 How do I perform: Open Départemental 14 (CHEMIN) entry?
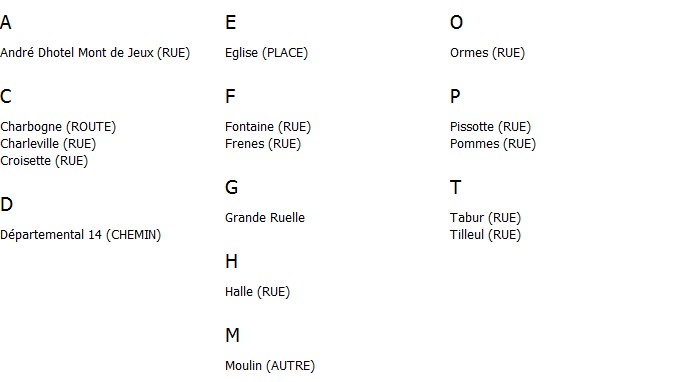coord(81,235)
